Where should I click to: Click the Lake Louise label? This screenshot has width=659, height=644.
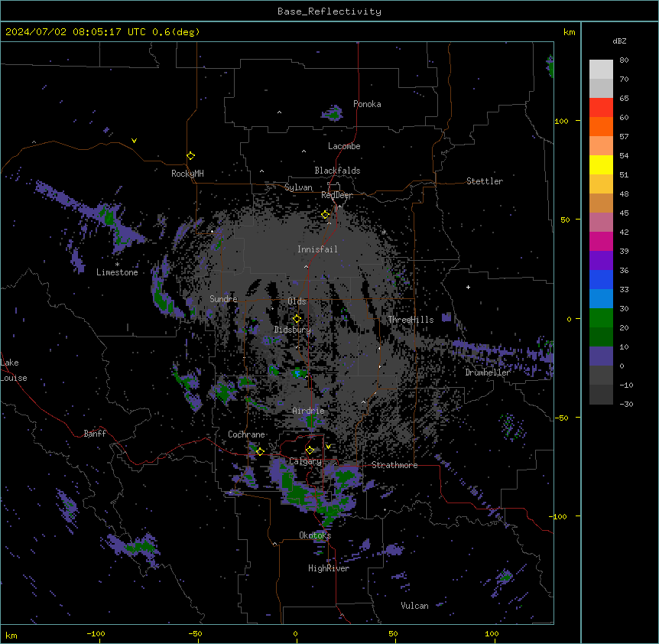pyautogui.click(x=14, y=370)
